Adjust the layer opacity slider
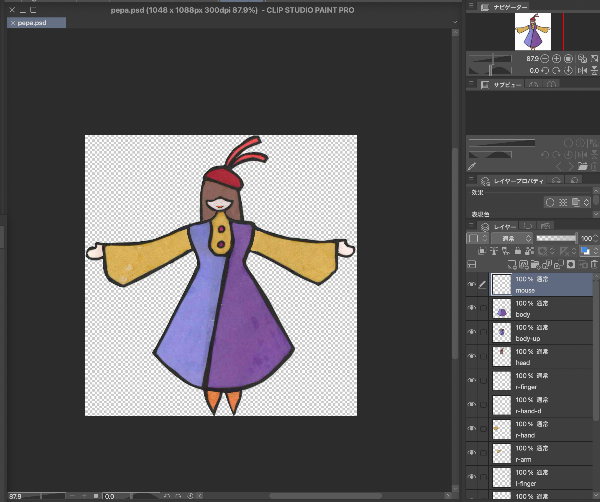 point(556,239)
